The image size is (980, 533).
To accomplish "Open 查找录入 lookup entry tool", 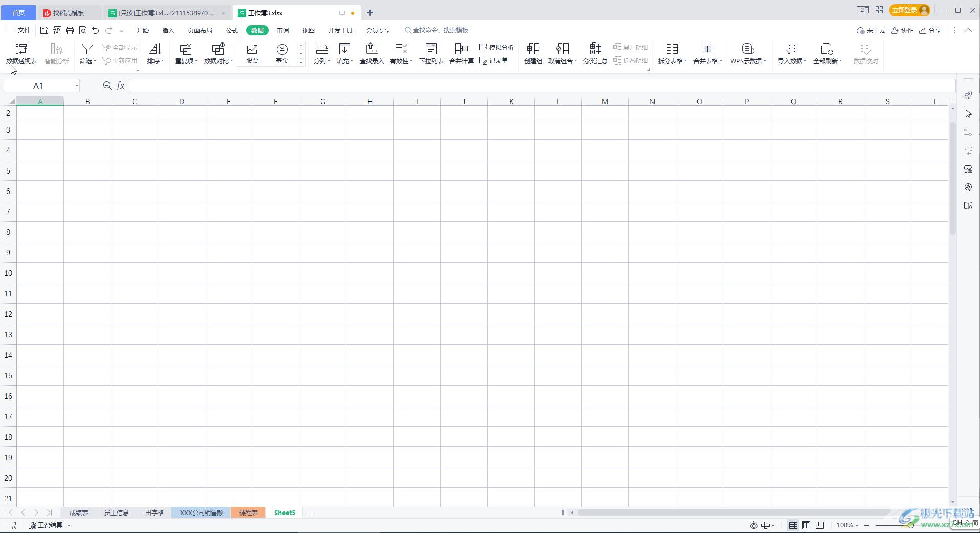I will [372, 54].
